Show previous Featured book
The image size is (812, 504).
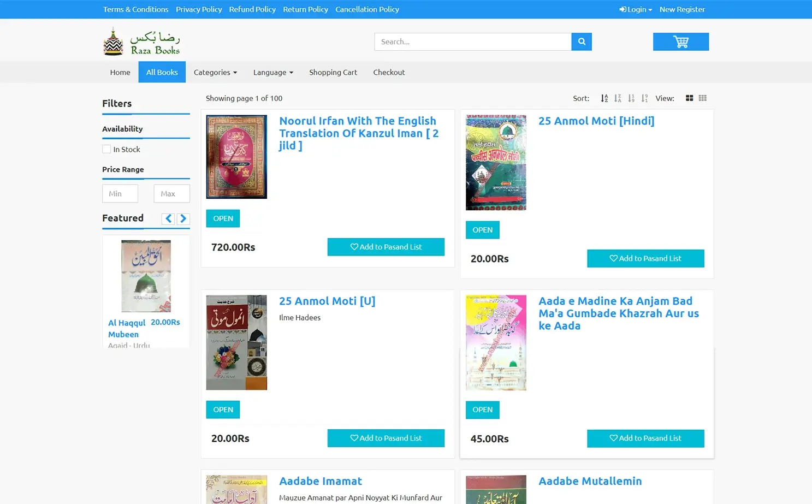168,218
